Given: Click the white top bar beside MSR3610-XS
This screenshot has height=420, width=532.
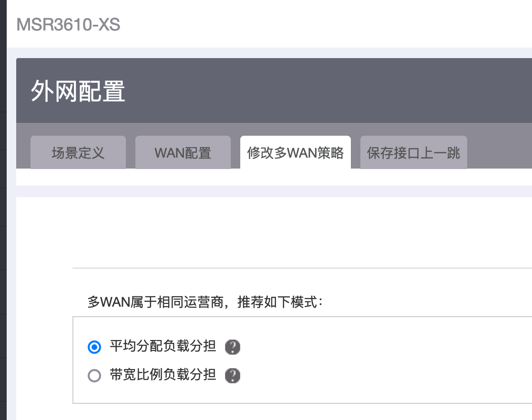Looking at the screenshot, I should click(x=334, y=24).
